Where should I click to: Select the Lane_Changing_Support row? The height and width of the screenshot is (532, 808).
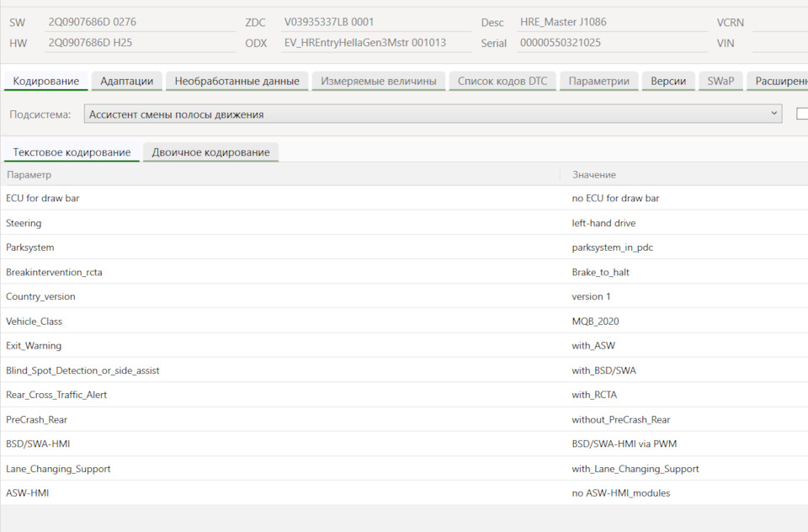click(404, 469)
